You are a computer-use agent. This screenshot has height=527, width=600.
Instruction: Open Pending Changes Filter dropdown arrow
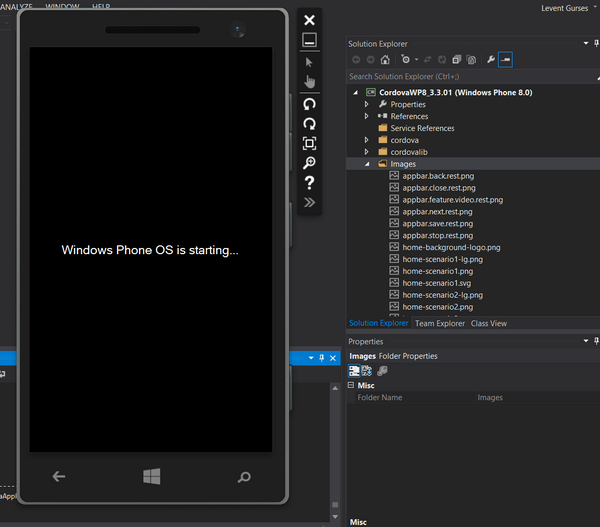point(416,59)
